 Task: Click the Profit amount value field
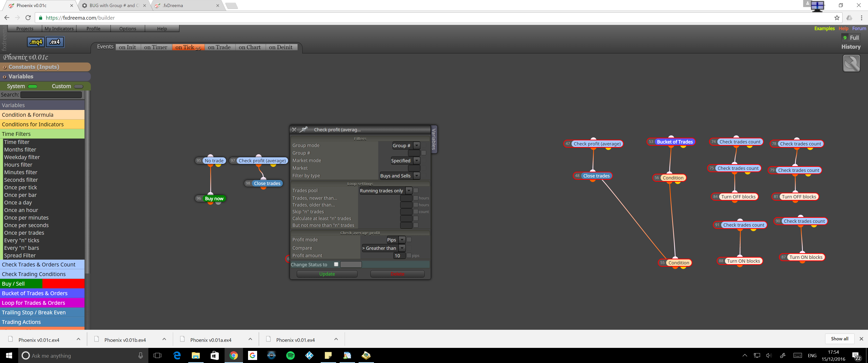click(x=399, y=256)
